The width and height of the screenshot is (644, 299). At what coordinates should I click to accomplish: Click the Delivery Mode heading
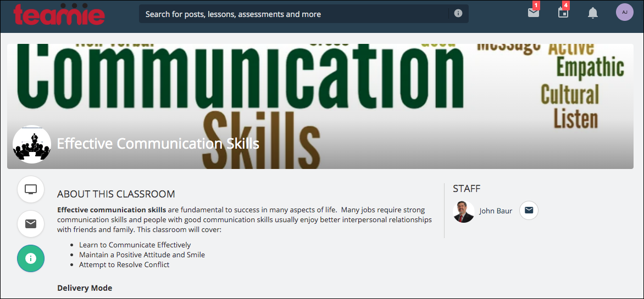pos(85,288)
